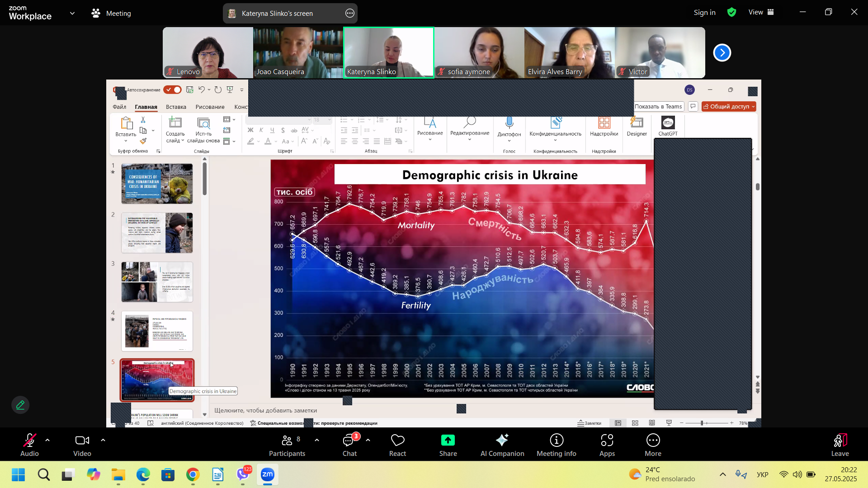This screenshot has height=488, width=868.
Task: Click the annotation pencil icon
Action: (20, 405)
